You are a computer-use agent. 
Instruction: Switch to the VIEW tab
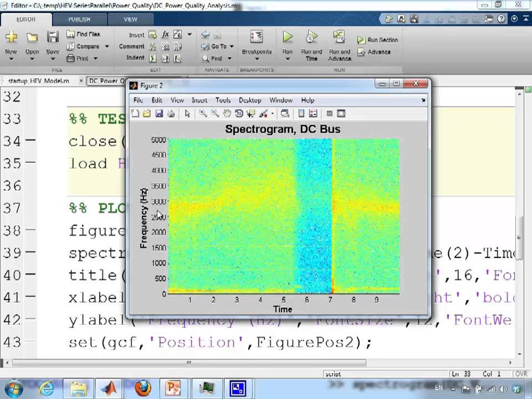130,19
